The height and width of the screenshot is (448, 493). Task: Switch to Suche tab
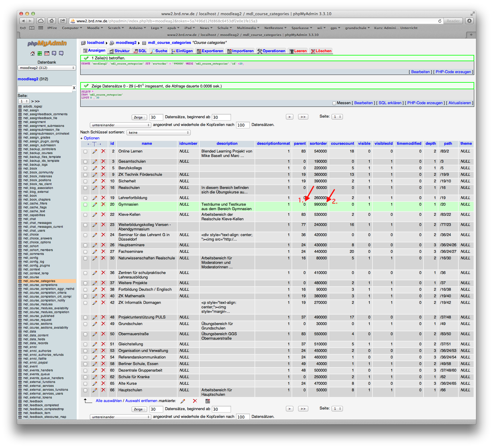pyautogui.click(x=159, y=51)
